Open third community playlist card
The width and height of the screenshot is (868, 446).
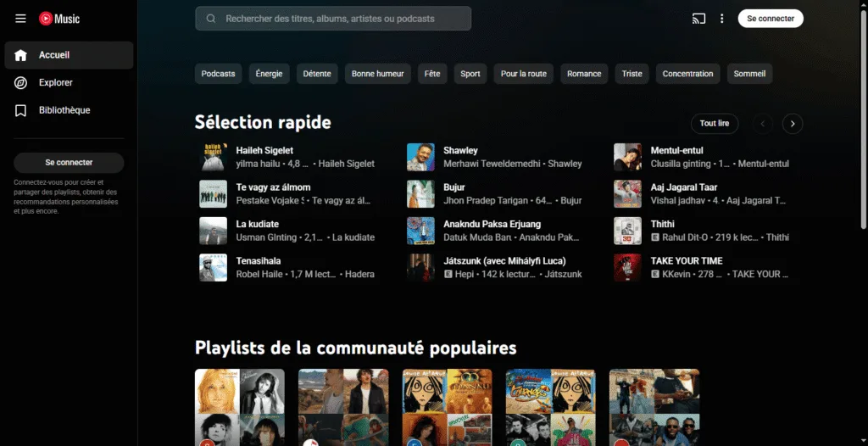(x=448, y=408)
